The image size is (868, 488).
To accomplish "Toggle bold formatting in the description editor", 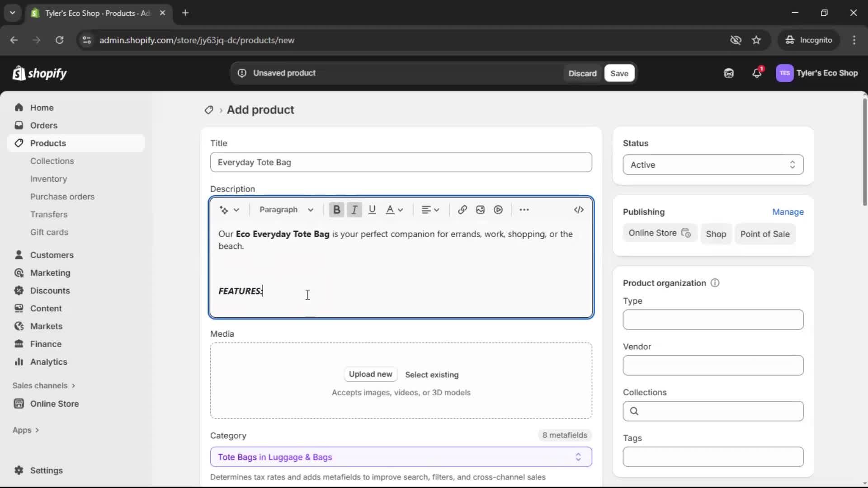I will click(x=337, y=210).
